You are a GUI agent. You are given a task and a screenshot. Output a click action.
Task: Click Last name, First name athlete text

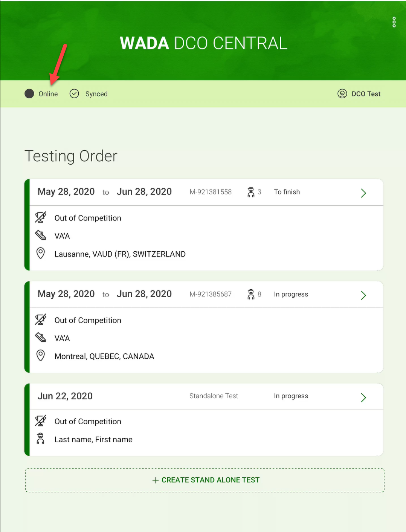[x=93, y=440]
